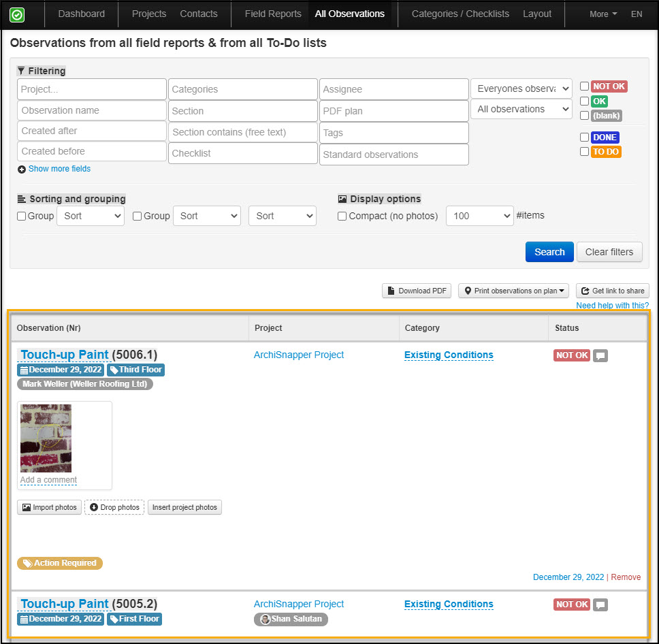Open ArchiSnapper Project link in second row
This screenshot has width=659, height=644.
click(299, 604)
